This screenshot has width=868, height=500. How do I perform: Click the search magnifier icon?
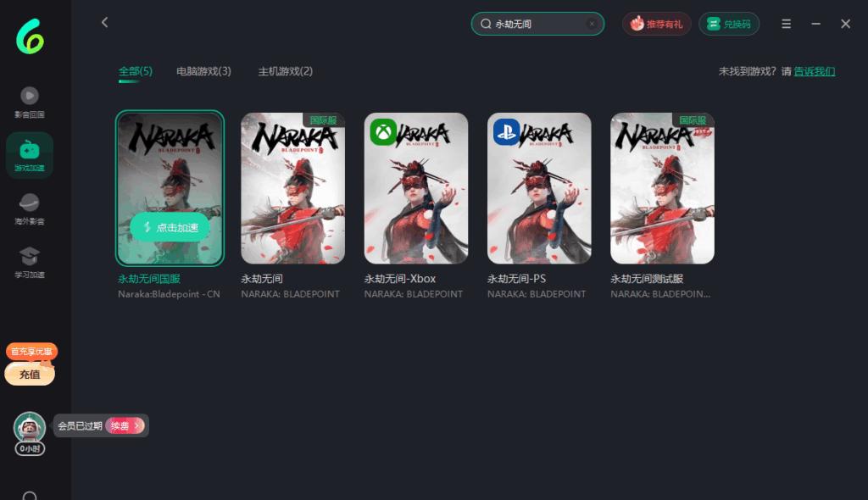click(x=486, y=24)
